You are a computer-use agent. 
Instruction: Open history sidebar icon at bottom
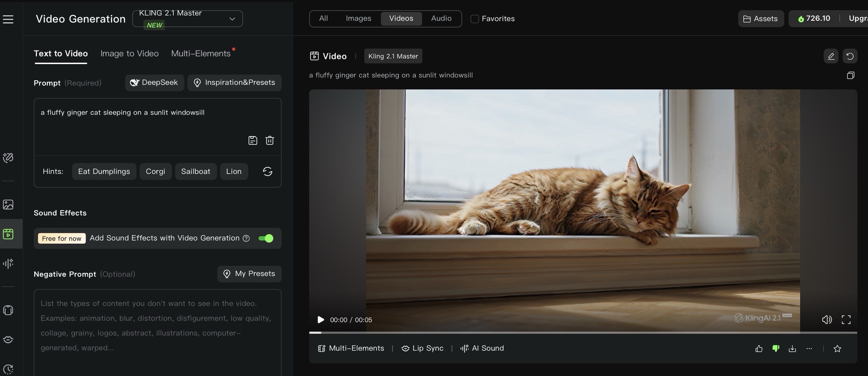pos(8,369)
